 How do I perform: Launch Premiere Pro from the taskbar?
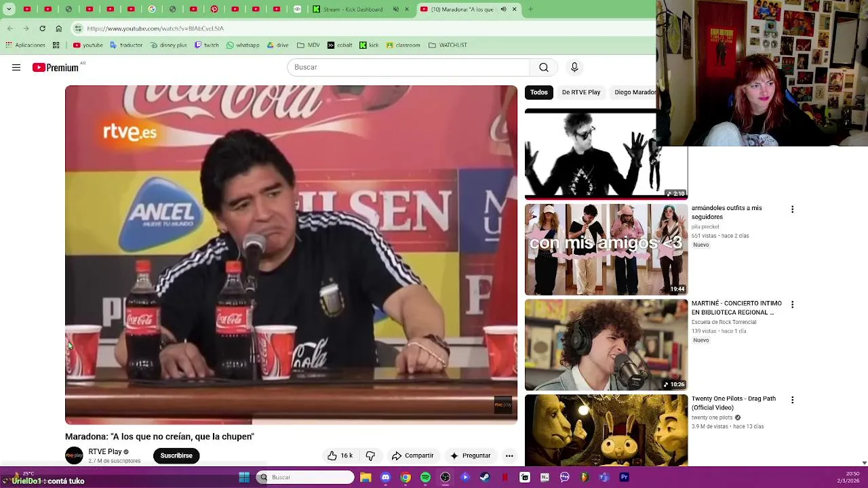pos(624,477)
